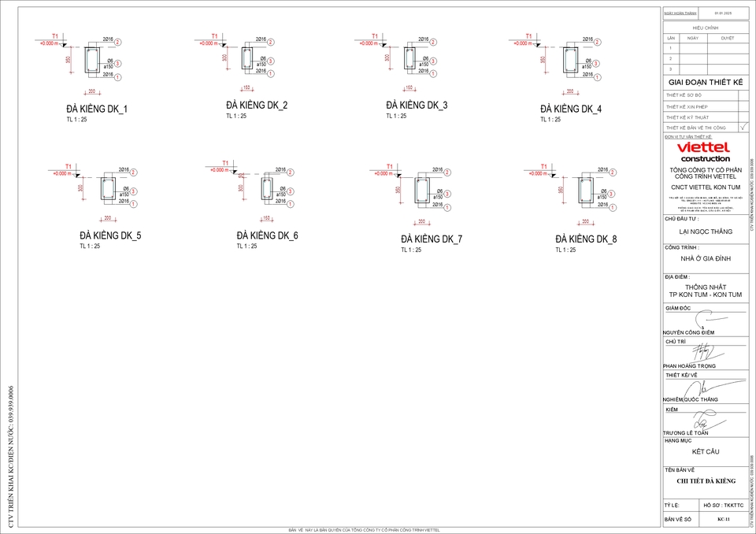The height and width of the screenshot is (534, 756).
Task: Click the ĐÀ KIỀNG DK_7 title
Action: point(431,239)
